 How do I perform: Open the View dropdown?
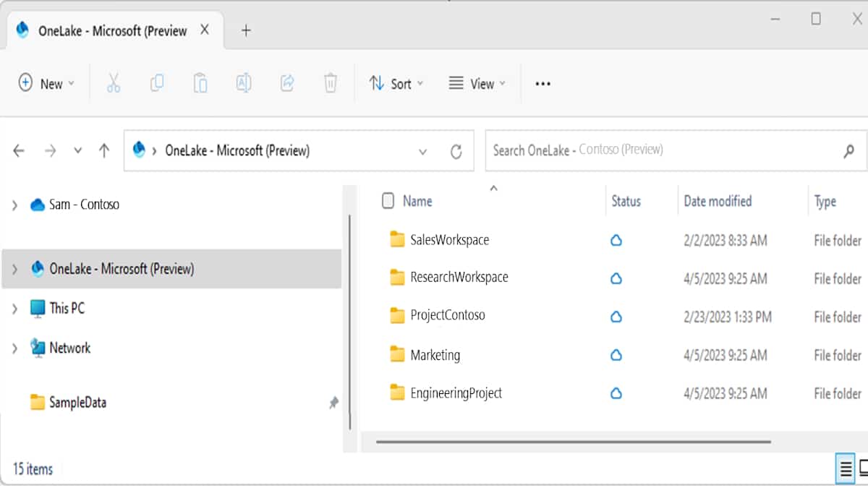click(x=476, y=83)
